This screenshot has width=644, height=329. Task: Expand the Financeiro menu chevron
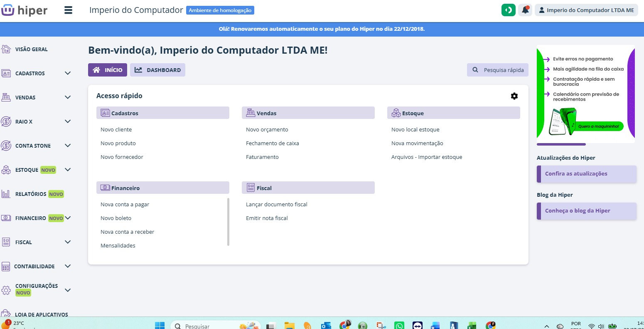(68, 218)
